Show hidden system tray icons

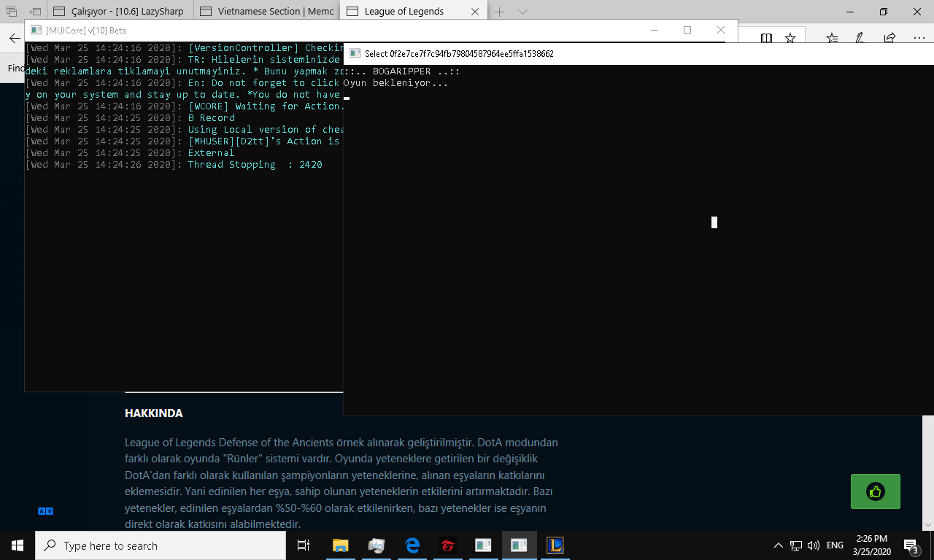[x=779, y=545]
